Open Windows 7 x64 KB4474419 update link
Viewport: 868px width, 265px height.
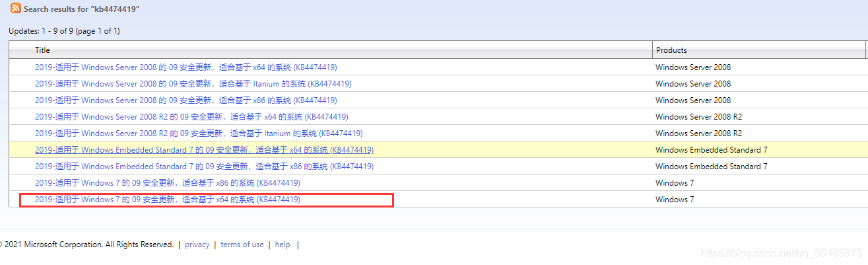tap(168, 200)
